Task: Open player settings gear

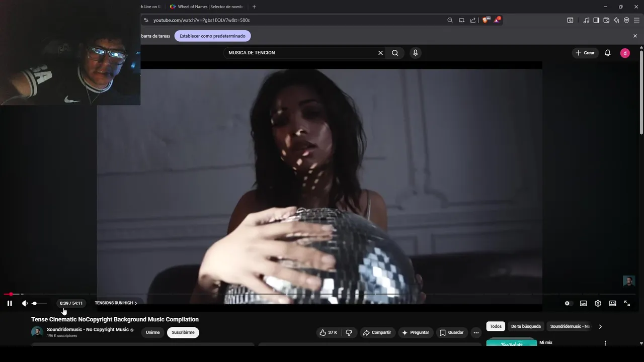Action: coord(598,303)
